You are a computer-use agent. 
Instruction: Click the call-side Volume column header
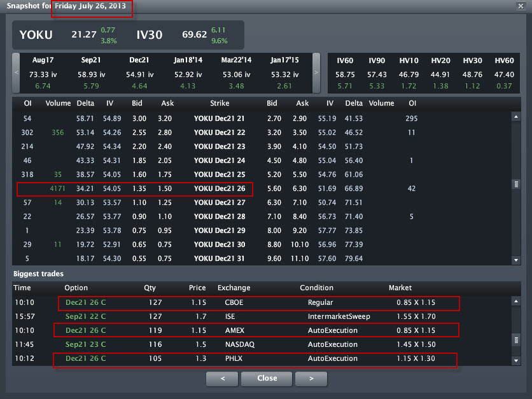click(x=58, y=103)
